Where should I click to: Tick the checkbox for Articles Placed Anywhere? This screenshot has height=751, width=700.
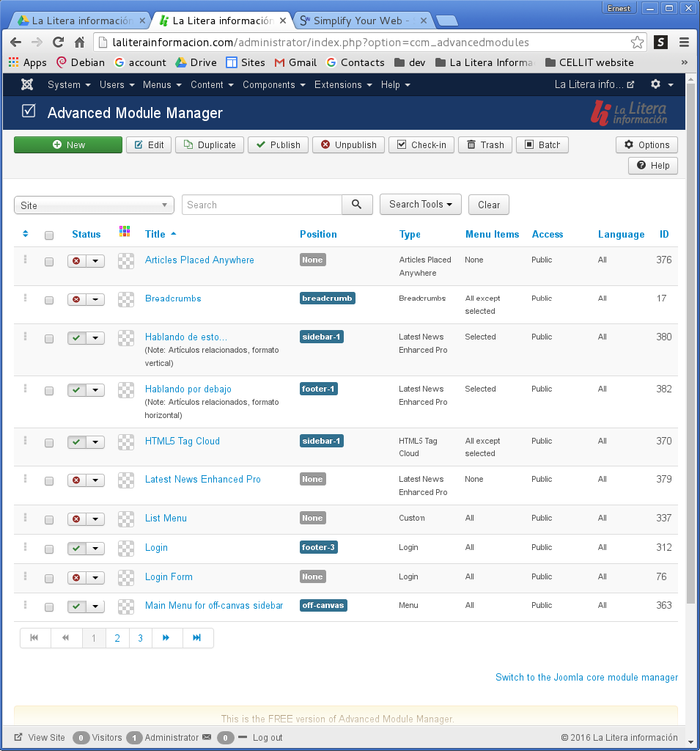pyautogui.click(x=49, y=261)
